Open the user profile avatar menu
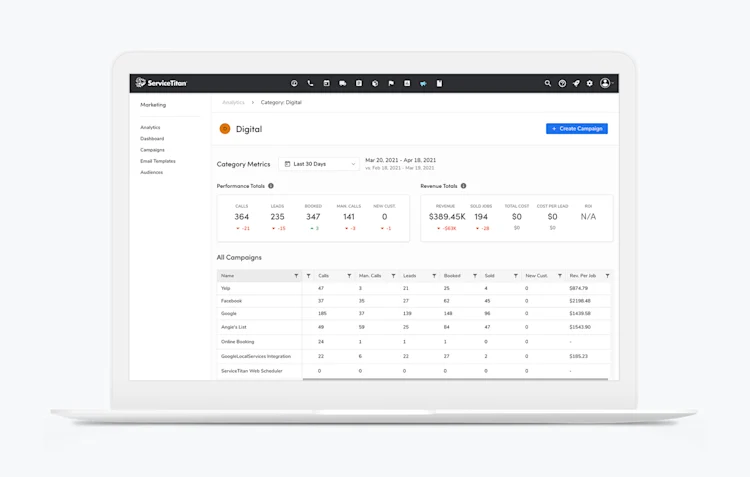This screenshot has height=477, width=750. [x=606, y=83]
